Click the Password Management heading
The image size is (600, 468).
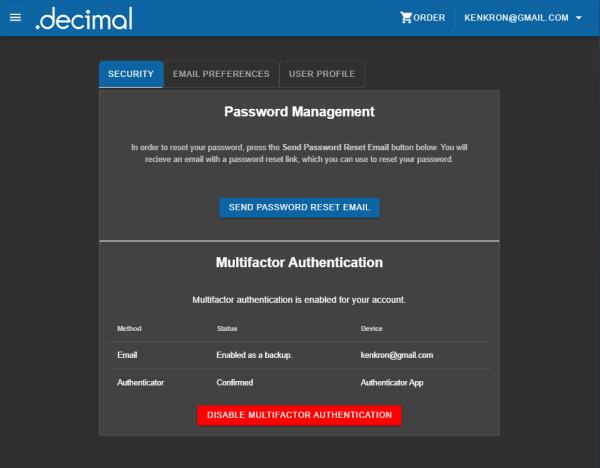point(299,112)
